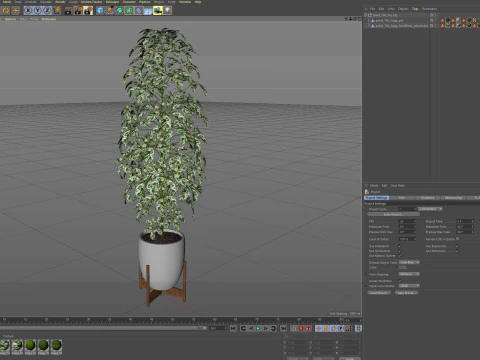The height and width of the screenshot is (360, 480).
Task: Toggle the Use Motion System checkbox
Action: (400, 256)
